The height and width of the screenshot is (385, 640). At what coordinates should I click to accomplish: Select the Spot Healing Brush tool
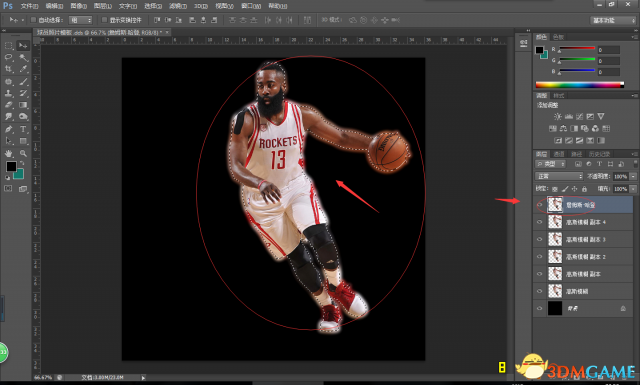tap(9, 82)
